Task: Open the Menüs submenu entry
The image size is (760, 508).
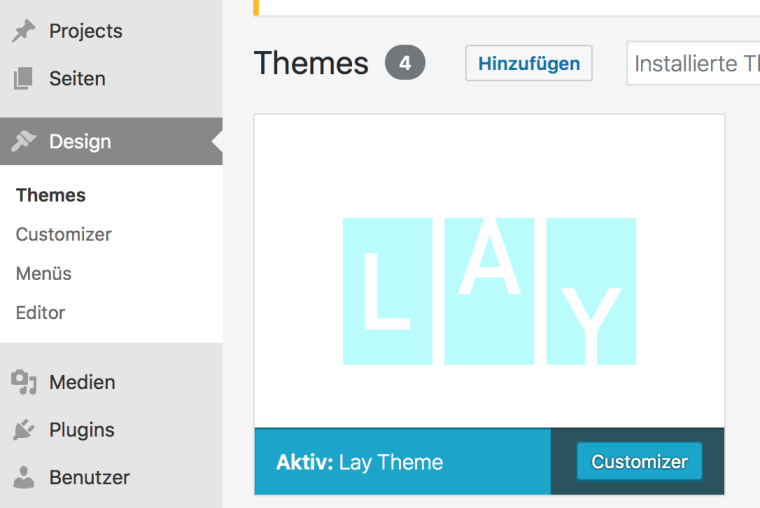Action: (x=44, y=273)
